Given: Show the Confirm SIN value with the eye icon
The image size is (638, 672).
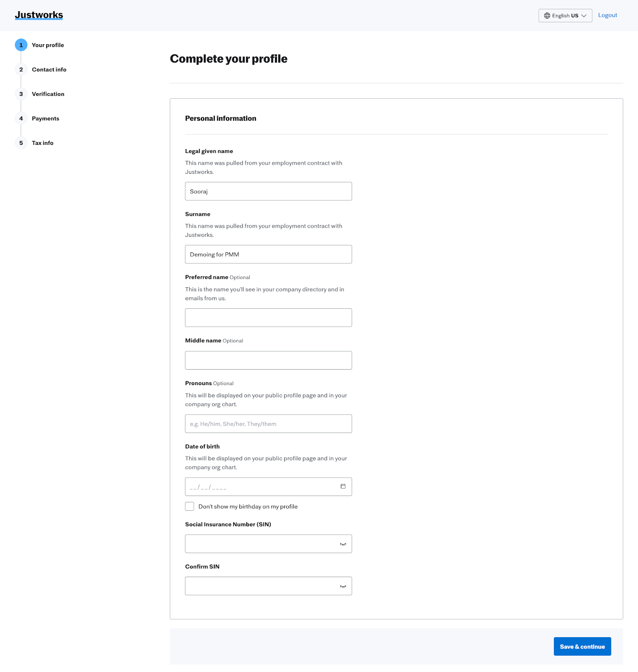Looking at the screenshot, I should click(x=343, y=586).
